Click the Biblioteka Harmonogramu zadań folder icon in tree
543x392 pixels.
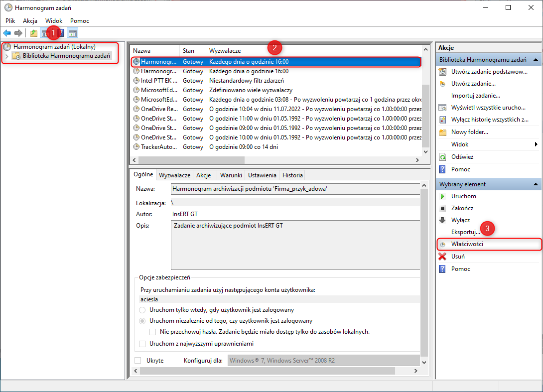click(16, 56)
